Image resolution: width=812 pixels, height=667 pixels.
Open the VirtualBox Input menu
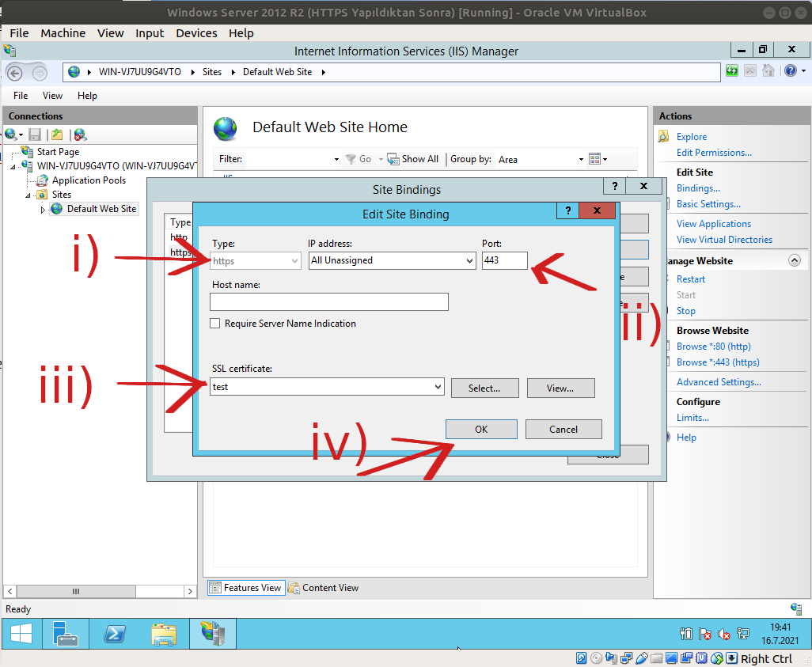click(150, 33)
